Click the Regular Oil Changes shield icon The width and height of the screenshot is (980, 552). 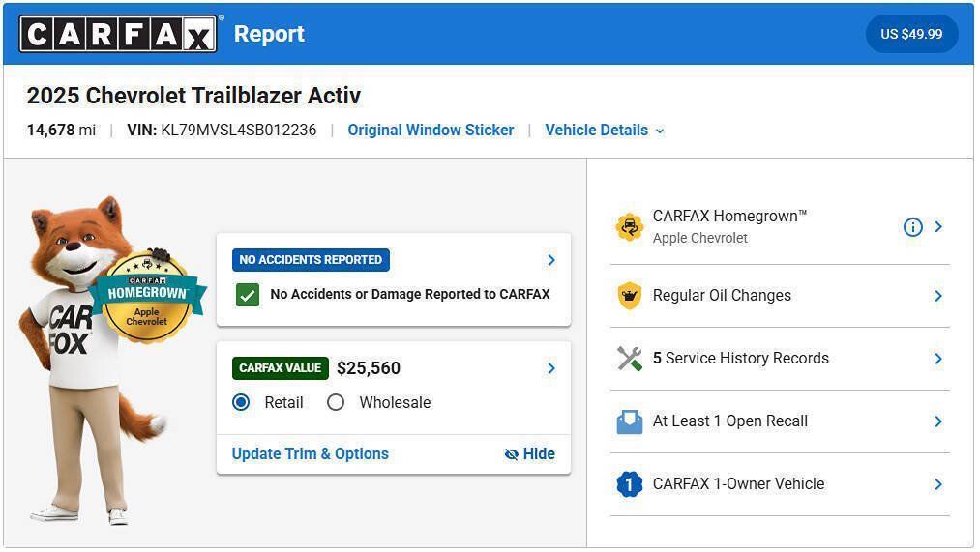click(x=630, y=296)
